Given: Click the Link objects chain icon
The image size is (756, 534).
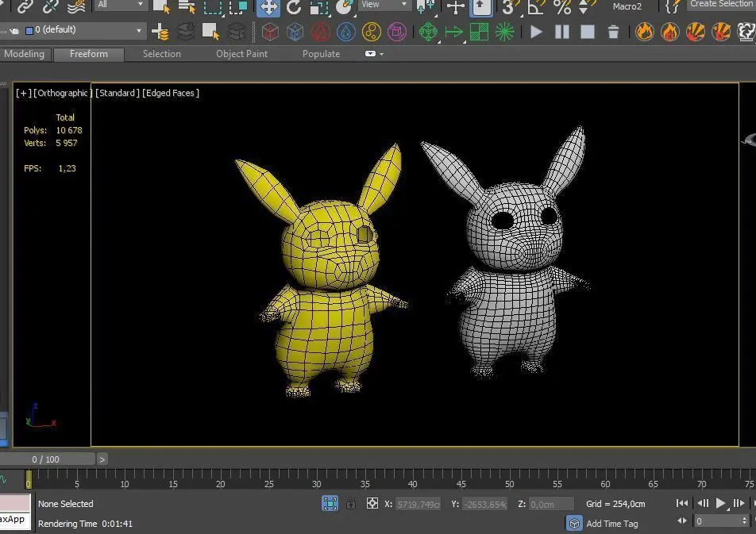Looking at the screenshot, I should pyautogui.click(x=25, y=7).
